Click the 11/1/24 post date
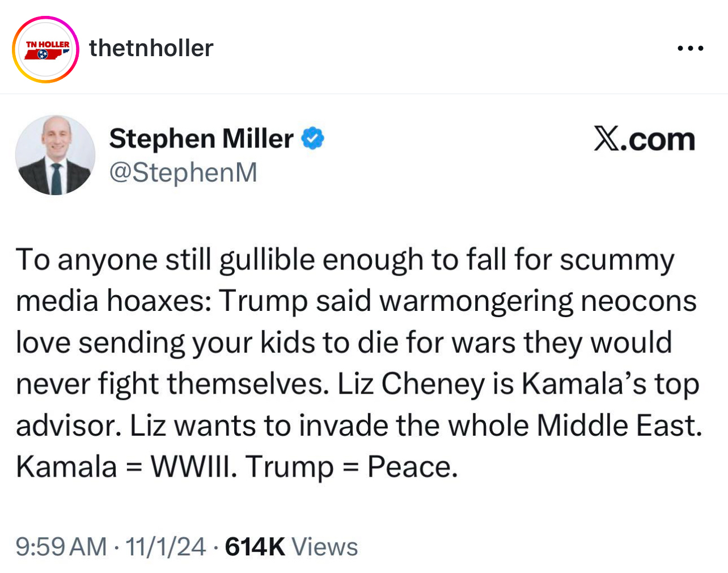 click(166, 547)
